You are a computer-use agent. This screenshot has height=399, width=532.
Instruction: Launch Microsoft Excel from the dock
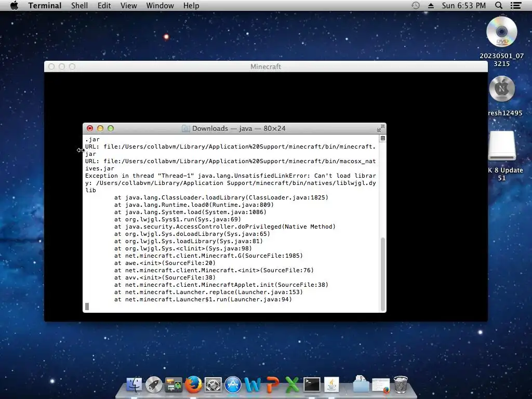click(x=292, y=385)
